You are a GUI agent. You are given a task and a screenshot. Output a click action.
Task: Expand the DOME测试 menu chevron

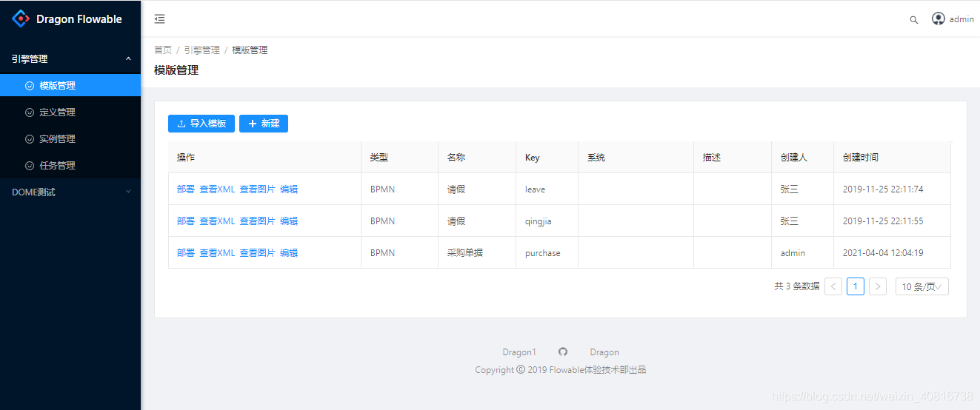coord(128,192)
